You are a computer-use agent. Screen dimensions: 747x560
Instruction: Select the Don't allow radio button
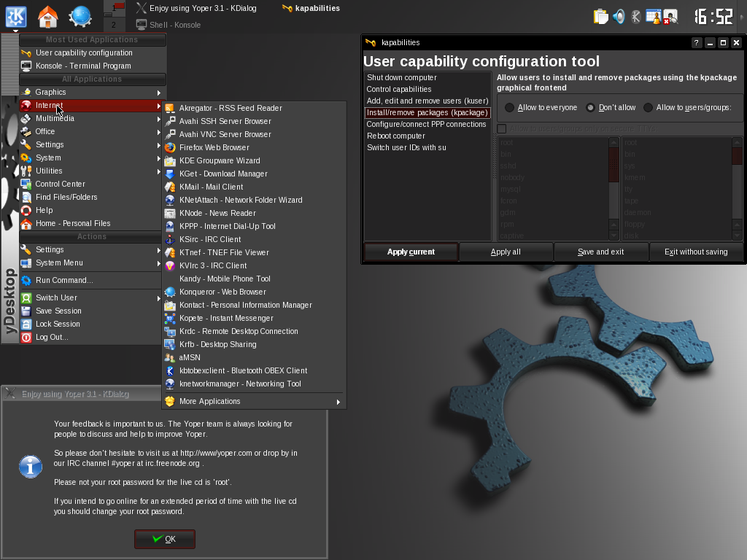(x=590, y=108)
